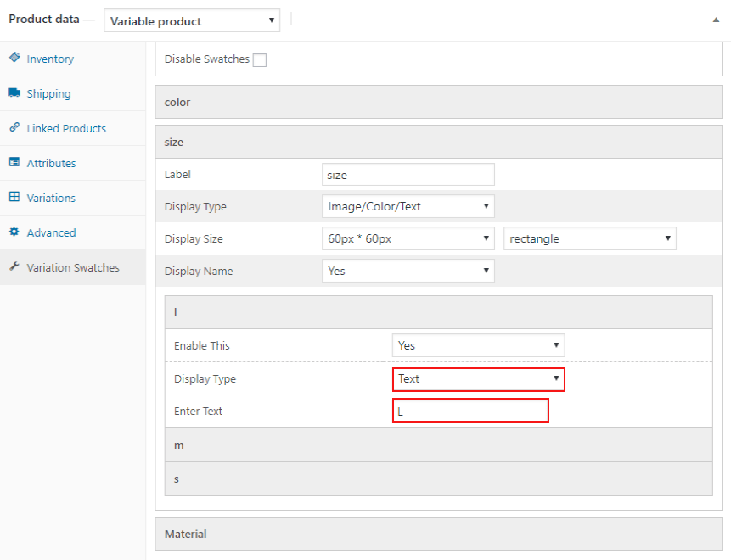This screenshot has height=560, width=731.
Task: Expand the Material attribute section
Action: [x=438, y=534]
